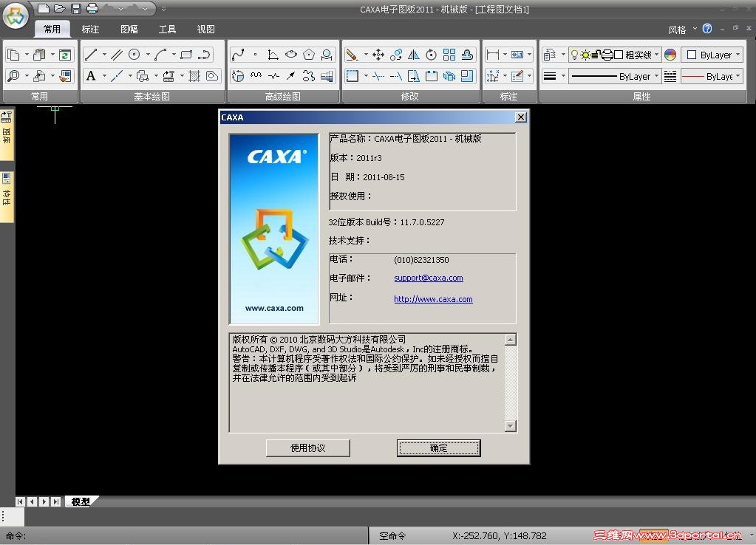Click the line width icon

point(550,76)
